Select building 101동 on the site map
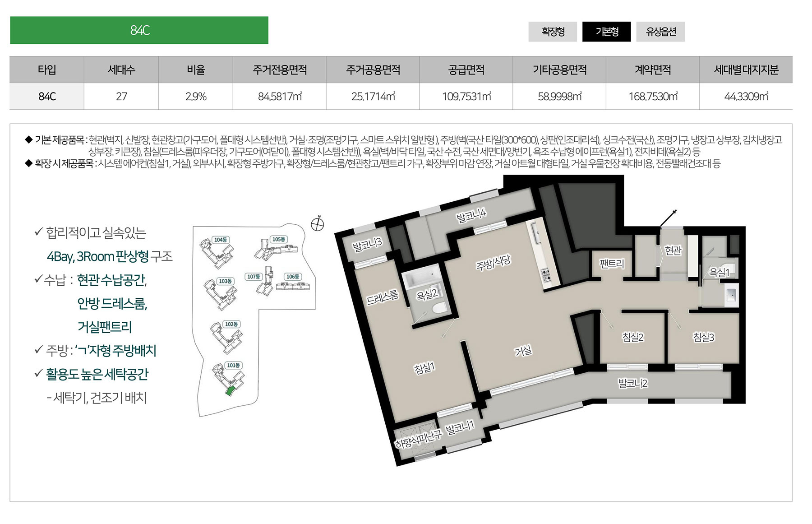 tap(233, 365)
